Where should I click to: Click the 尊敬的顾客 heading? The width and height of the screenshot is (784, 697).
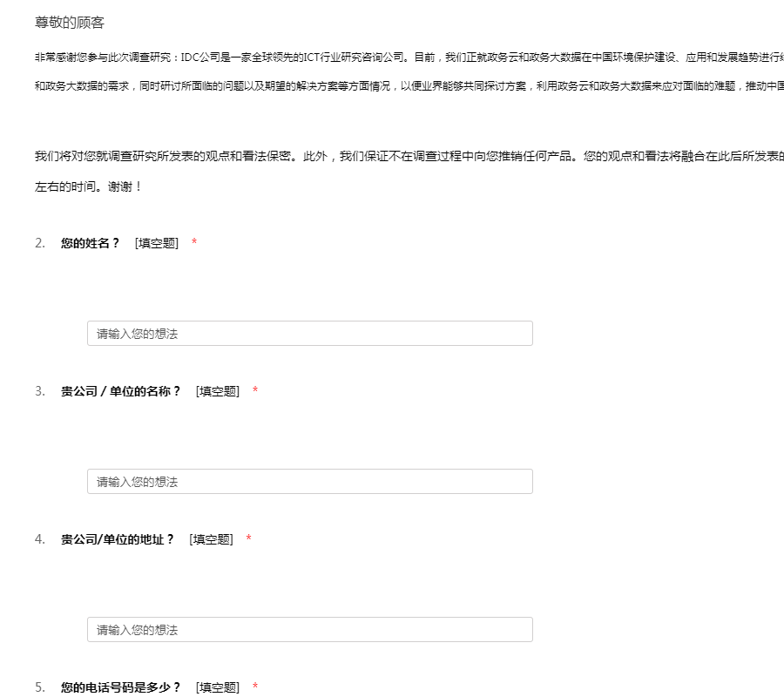point(70,23)
